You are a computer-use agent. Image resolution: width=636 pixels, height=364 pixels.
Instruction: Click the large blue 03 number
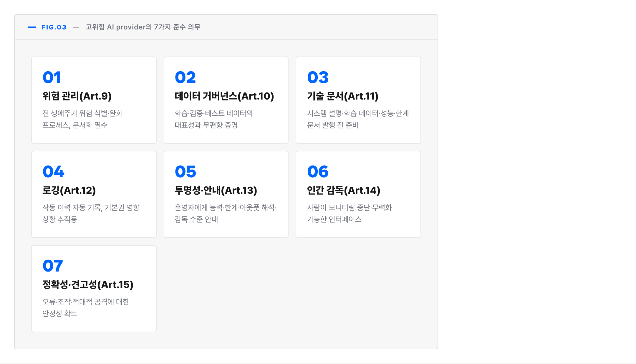point(318,77)
